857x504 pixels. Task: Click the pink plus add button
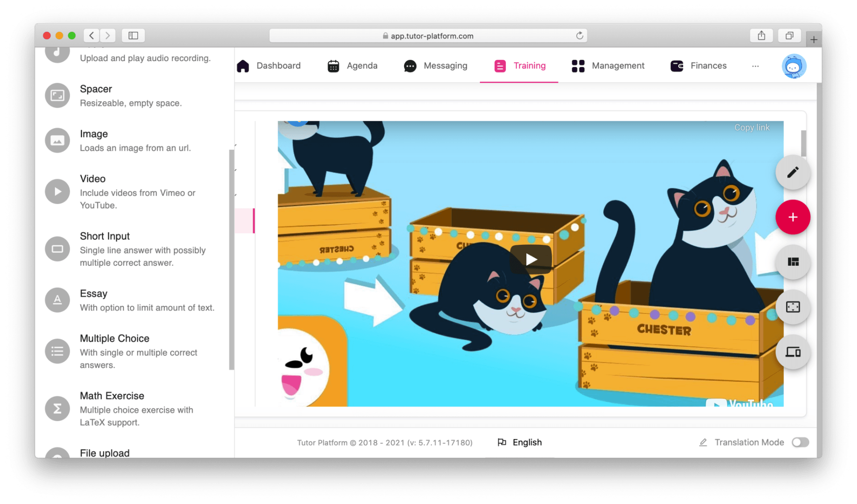point(793,217)
